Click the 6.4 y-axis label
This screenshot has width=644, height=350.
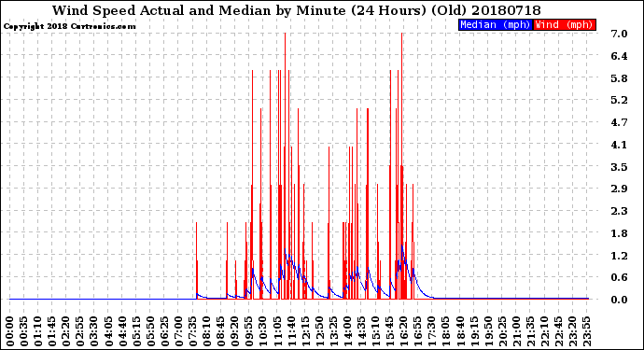coord(619,56)
